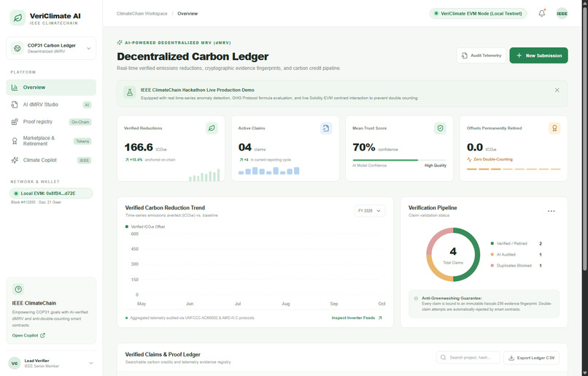Click the Block #412850 gas status text
The height and width of the screenshot is (376, 588).
[36, 202]
